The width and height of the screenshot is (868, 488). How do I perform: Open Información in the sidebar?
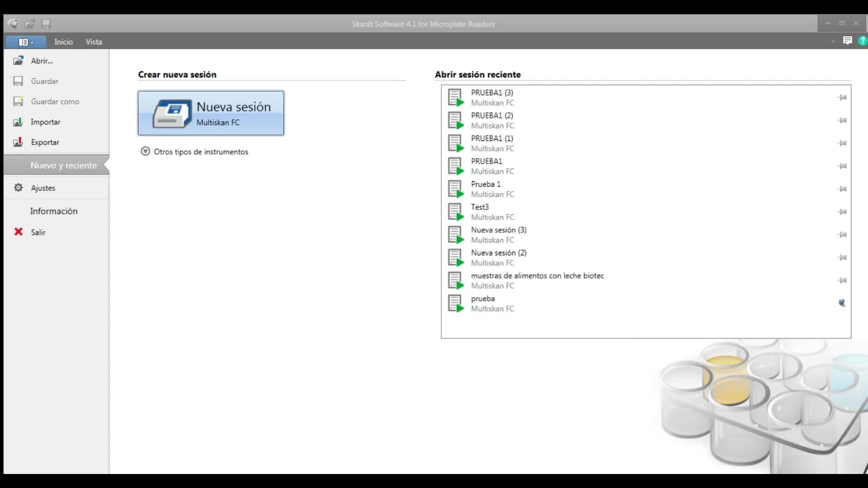[54, 211]
